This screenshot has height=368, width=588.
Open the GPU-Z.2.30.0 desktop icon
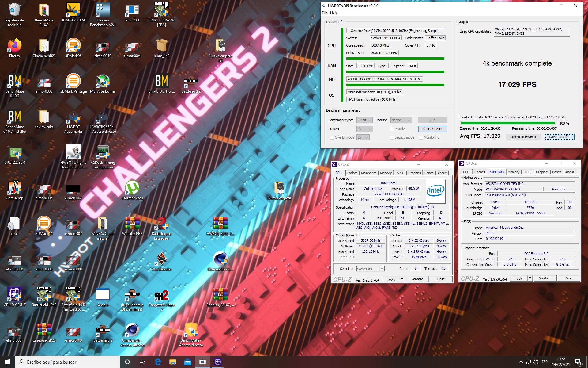click(14, 155)
